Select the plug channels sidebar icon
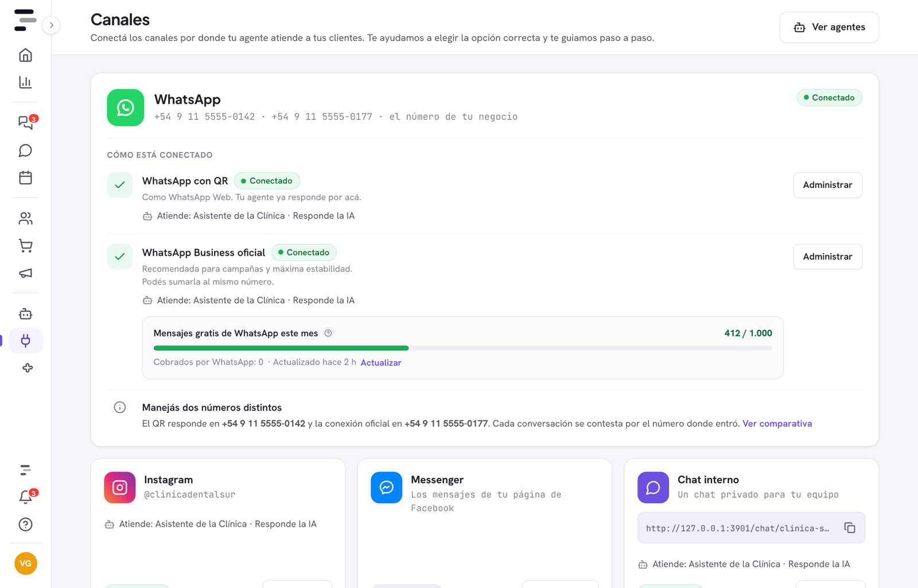 click(x=26, y=341)
